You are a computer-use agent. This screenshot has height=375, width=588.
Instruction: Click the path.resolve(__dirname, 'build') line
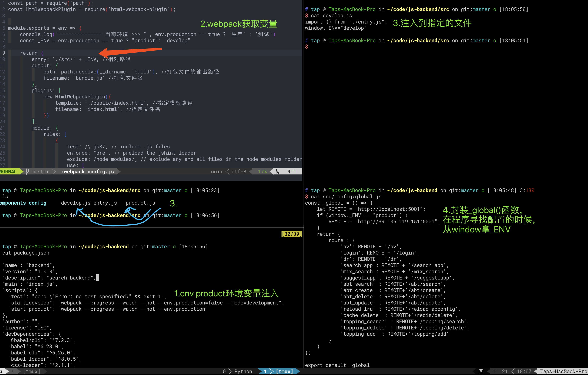[x=131, y=72]
